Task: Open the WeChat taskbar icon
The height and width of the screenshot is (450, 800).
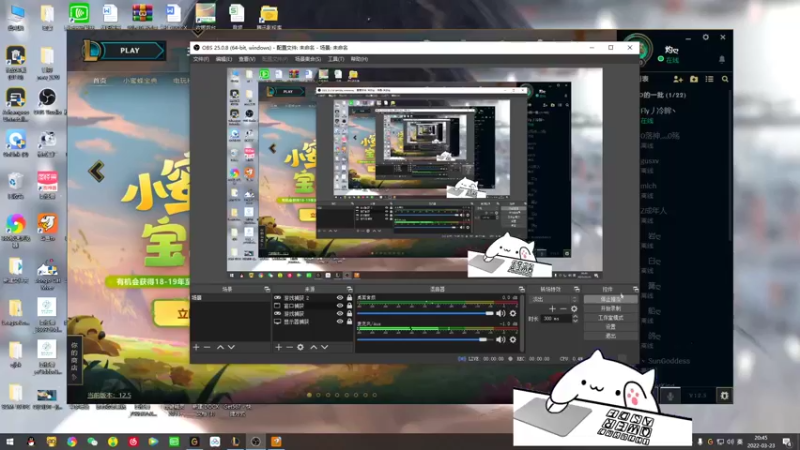Action: [92, 441]
